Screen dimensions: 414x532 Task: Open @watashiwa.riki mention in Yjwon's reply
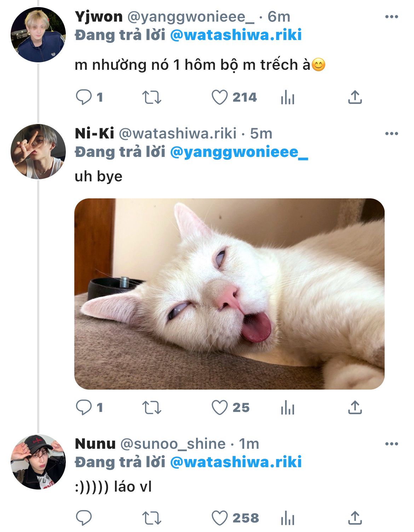(x=236, y=35)
